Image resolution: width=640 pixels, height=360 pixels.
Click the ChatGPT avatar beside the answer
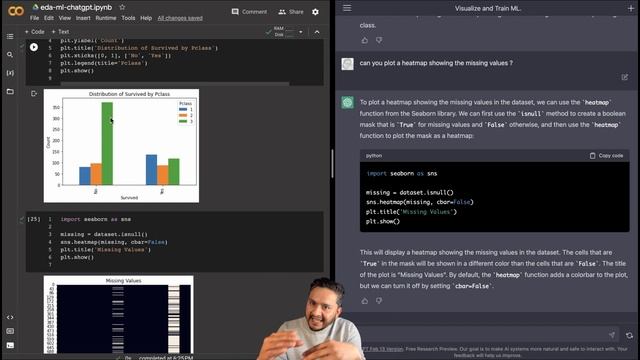(347, 102)
